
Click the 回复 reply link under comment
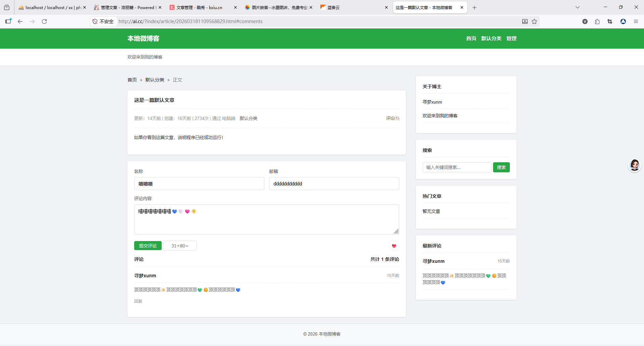pos(138,301)
